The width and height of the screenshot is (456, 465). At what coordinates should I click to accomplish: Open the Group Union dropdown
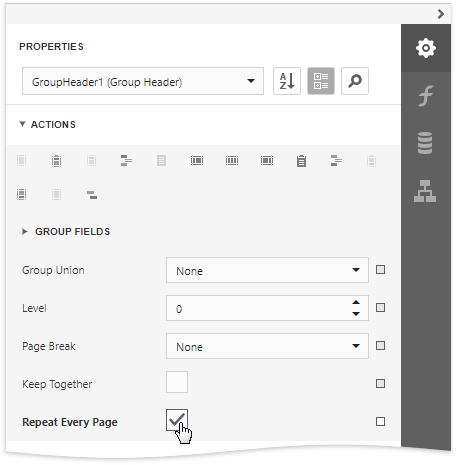(267, 270)
